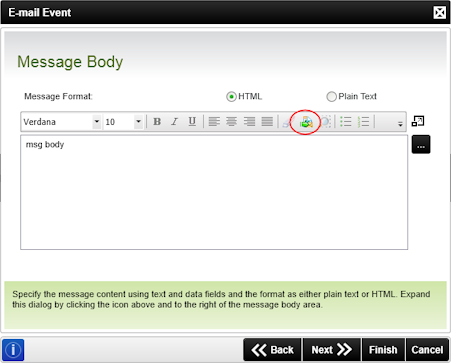Click the ellipsis button beside message body
The width and height of the screenshot is (451, 363).
click(x=421, y=144)
